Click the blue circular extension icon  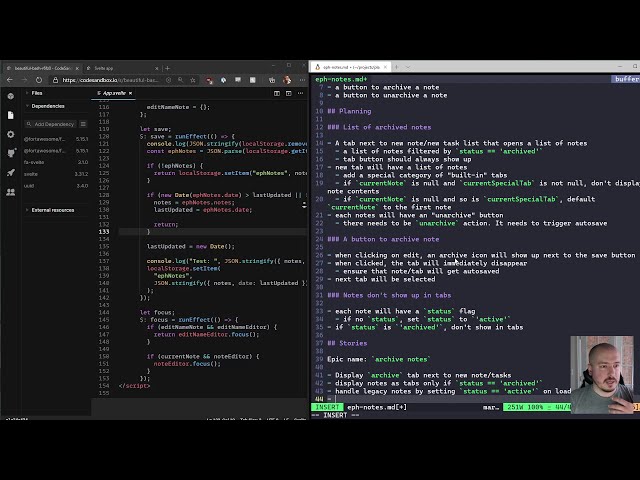[223, 80]
